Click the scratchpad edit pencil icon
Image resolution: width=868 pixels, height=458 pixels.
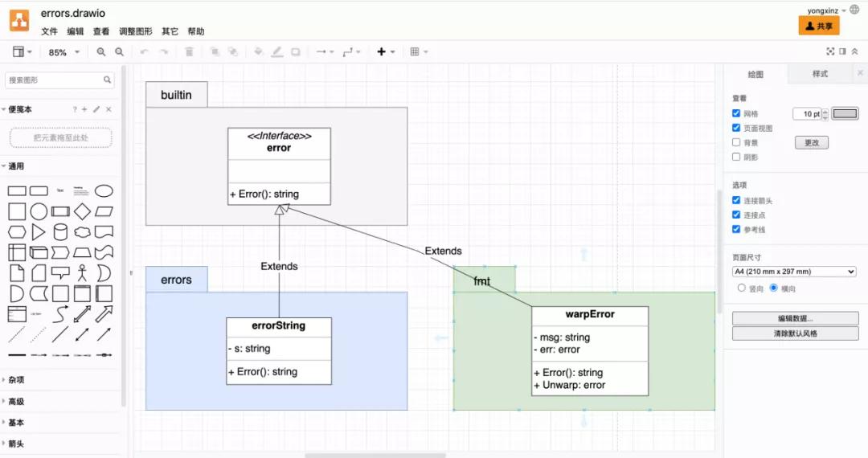click(96, 109)
